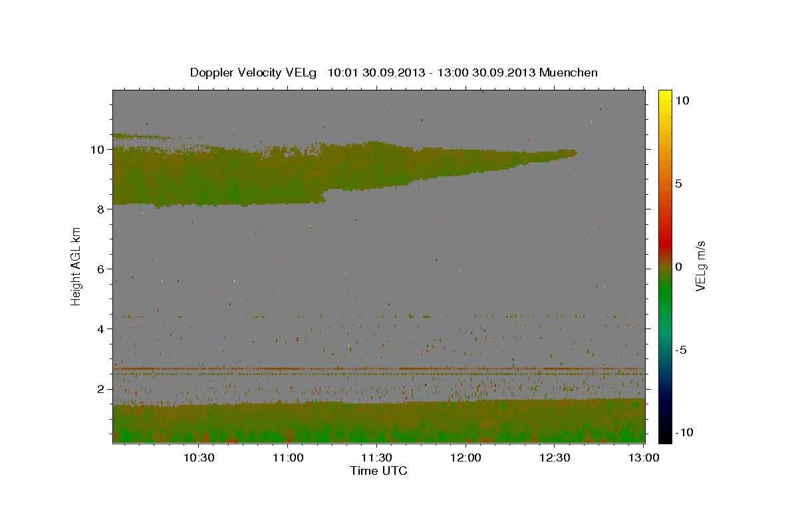
Task: Click the 'Time UTC' axis label
Action: coord(378,471)
